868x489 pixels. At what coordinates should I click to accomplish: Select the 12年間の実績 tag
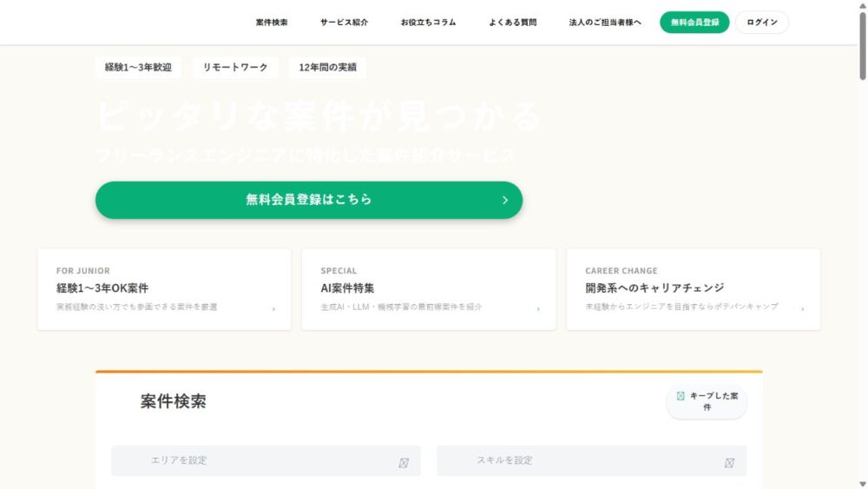[327, 67]
